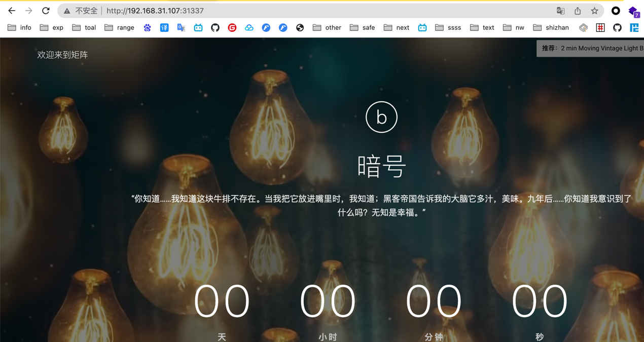The width and height of the screenshot is (644, 342).
Task: Open the shizhan bookmark folder
Action: coord(551,28)
